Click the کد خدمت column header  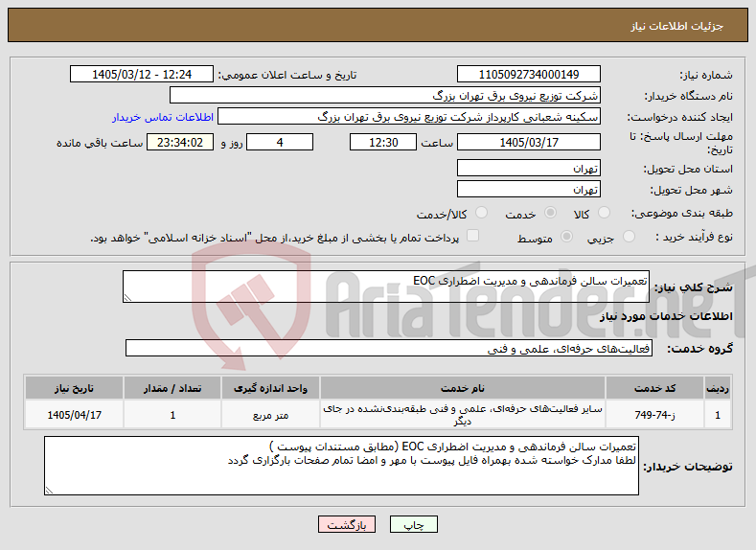coord(654,388)
